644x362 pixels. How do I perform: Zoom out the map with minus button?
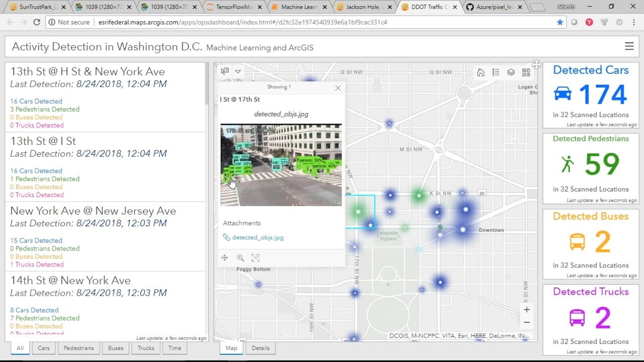click(x=526, y=322)
